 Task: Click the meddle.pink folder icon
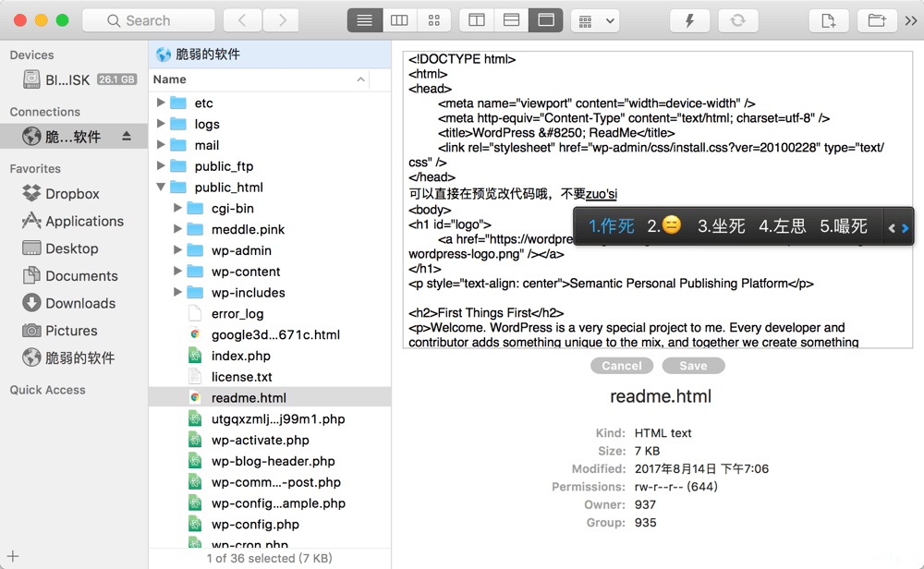(195, 229)
